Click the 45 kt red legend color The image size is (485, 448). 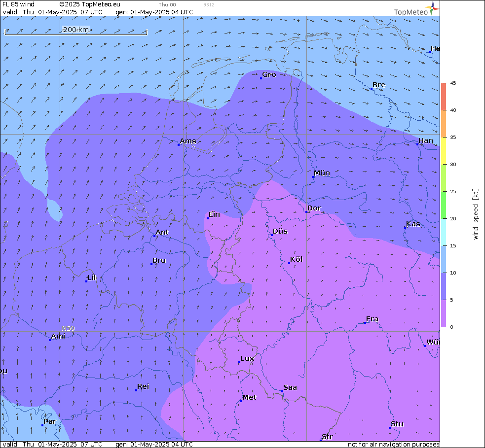click(444, 97)
